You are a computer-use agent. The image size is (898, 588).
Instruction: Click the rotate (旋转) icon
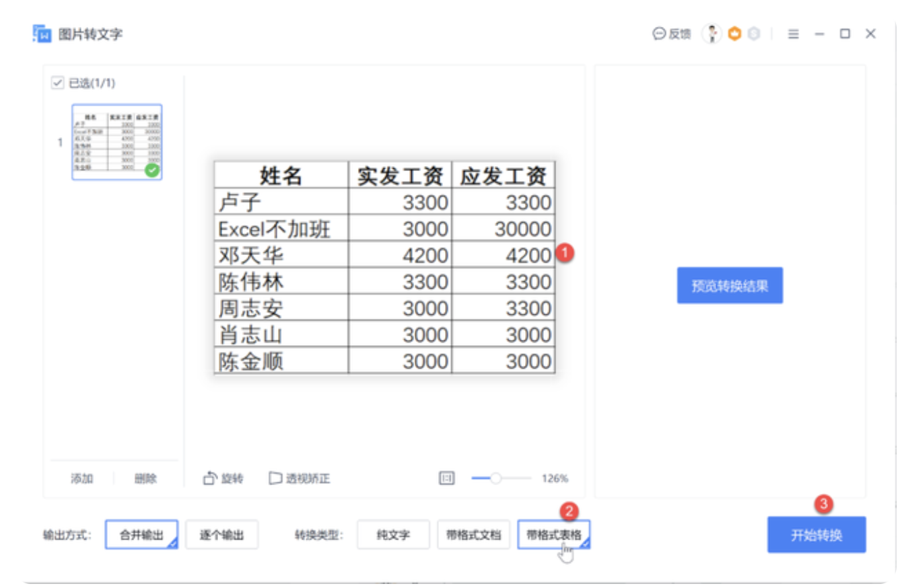[209, 478]
